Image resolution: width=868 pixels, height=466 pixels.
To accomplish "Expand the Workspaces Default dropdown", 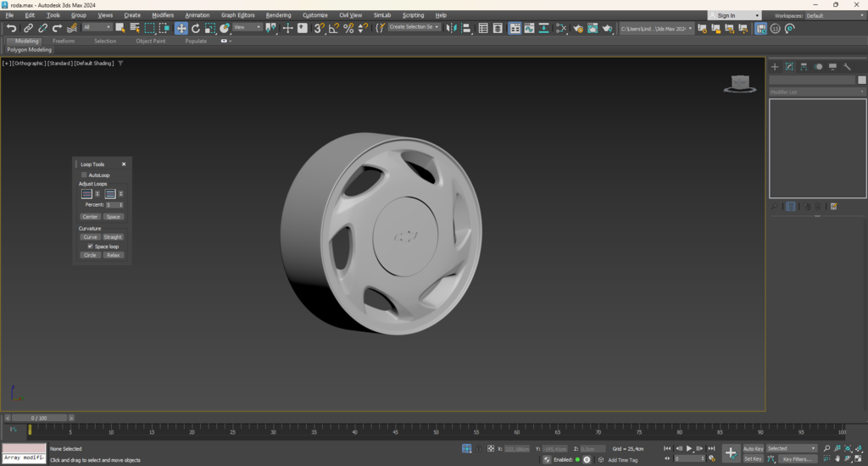I will coord(835,15).
